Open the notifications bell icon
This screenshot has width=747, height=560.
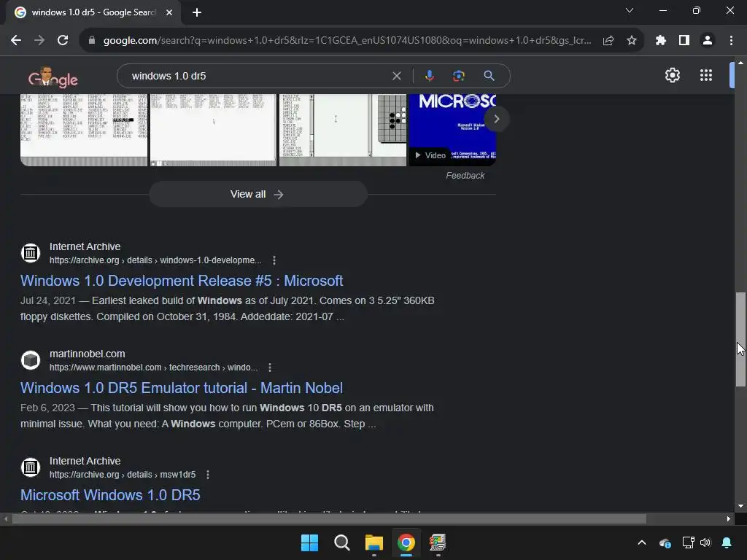pos(727,542)
